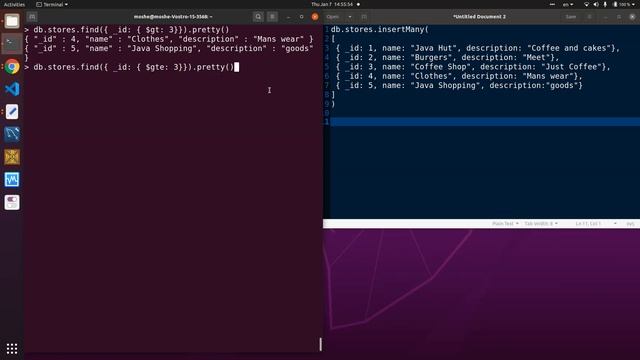The height and width of the screenshot is (360, 640).
Task: Click terminal output row with _id 5
Action: (x=169, y=49)
